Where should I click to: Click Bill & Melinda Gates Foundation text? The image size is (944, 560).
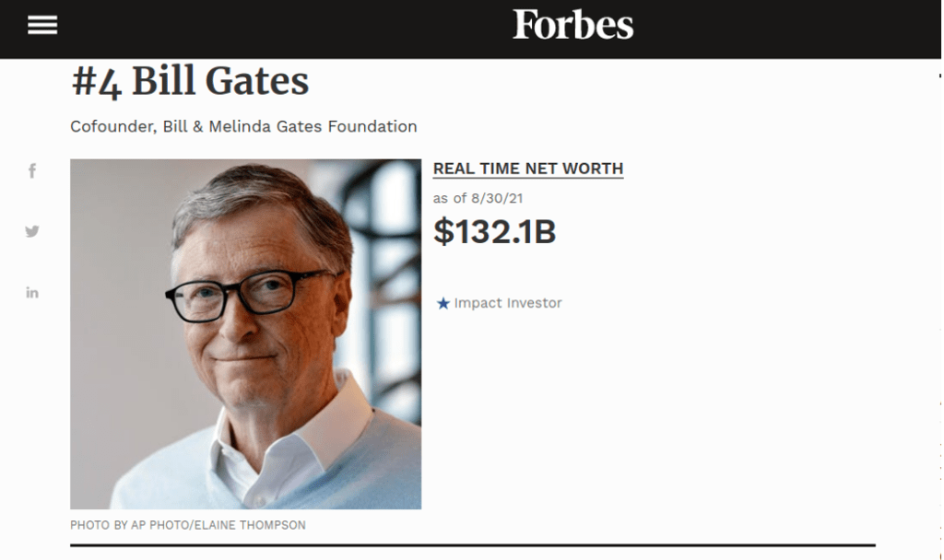289,126
